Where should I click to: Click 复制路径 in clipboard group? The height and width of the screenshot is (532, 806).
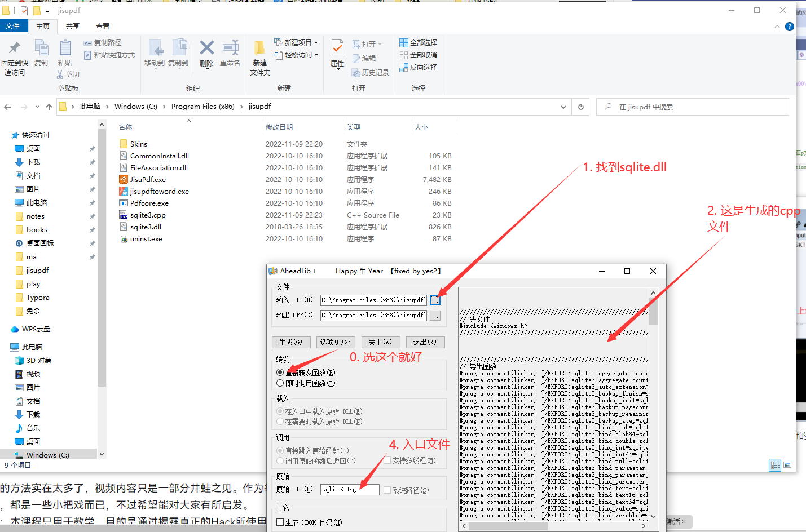[103, 43]
